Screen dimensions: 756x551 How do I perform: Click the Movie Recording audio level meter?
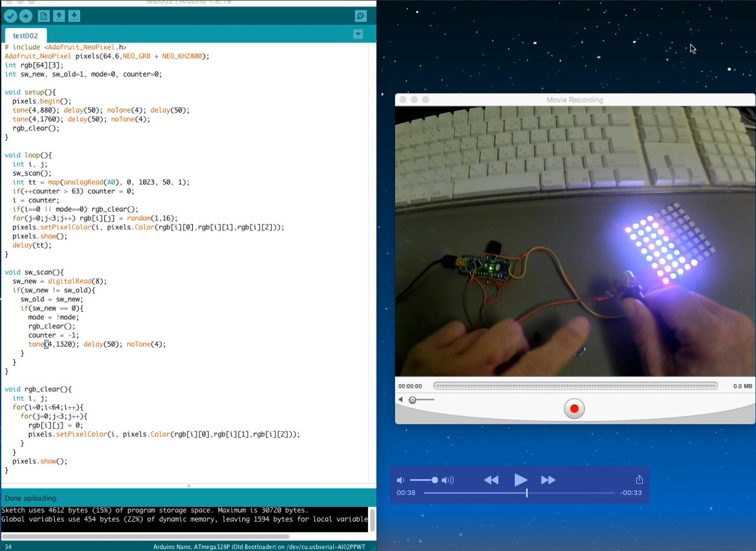(x=576, y=386)
